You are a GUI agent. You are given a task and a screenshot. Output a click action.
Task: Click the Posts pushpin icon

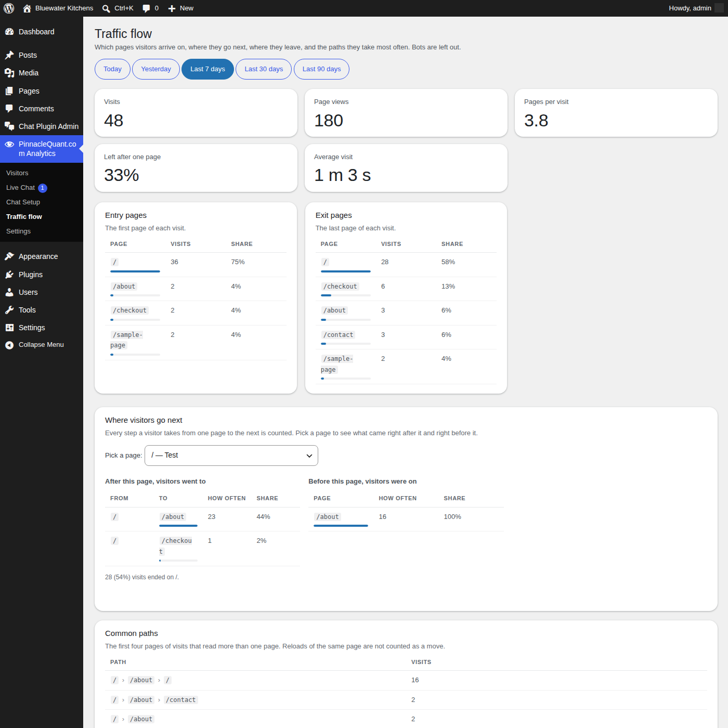tap(9, 55)
